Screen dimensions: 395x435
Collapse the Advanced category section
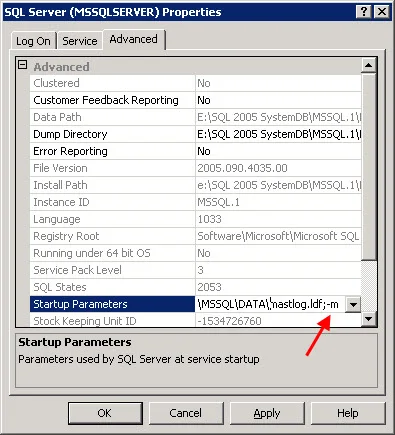tap(22, 65)
